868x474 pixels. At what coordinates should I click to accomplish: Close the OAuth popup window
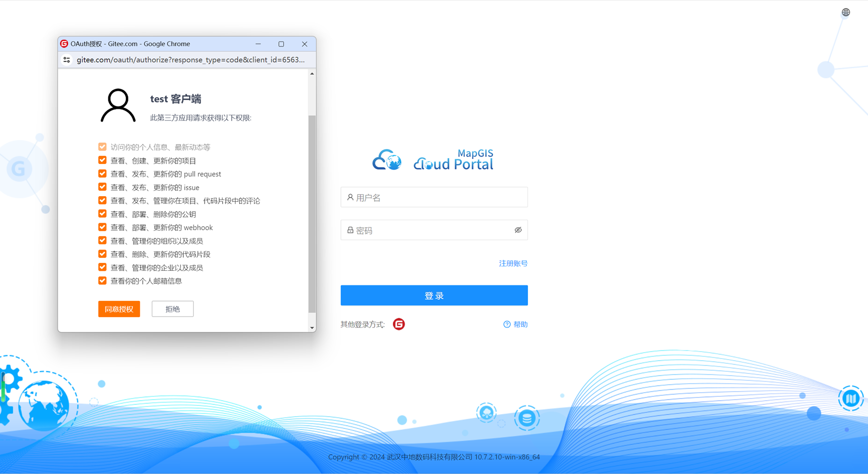click(x=304, y=44)
